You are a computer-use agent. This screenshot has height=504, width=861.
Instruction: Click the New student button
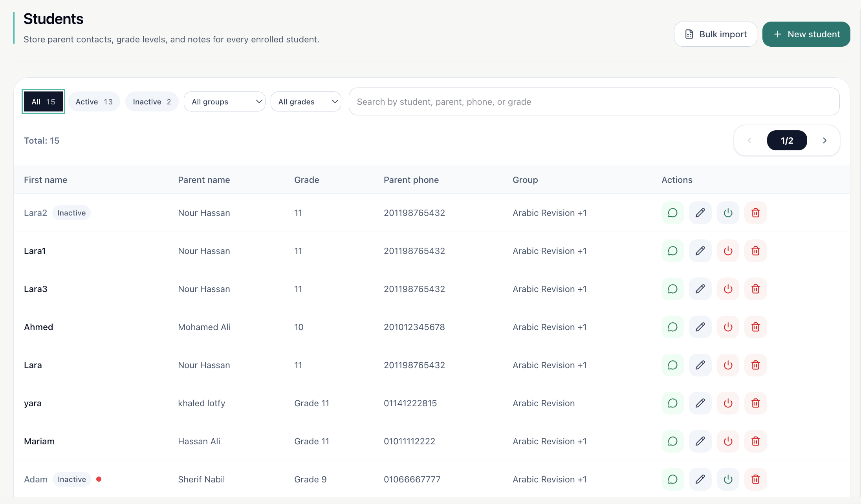[806, 34]
